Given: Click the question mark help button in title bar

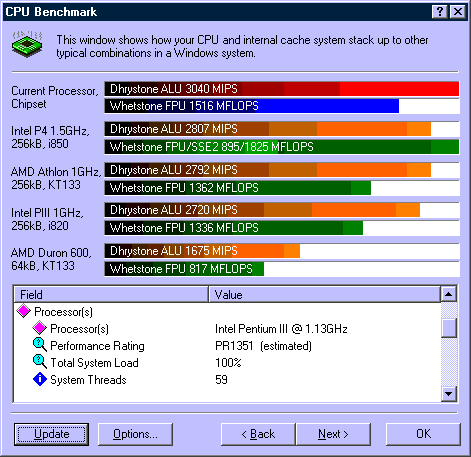Looking at the screenshot, I should (439, 12).
